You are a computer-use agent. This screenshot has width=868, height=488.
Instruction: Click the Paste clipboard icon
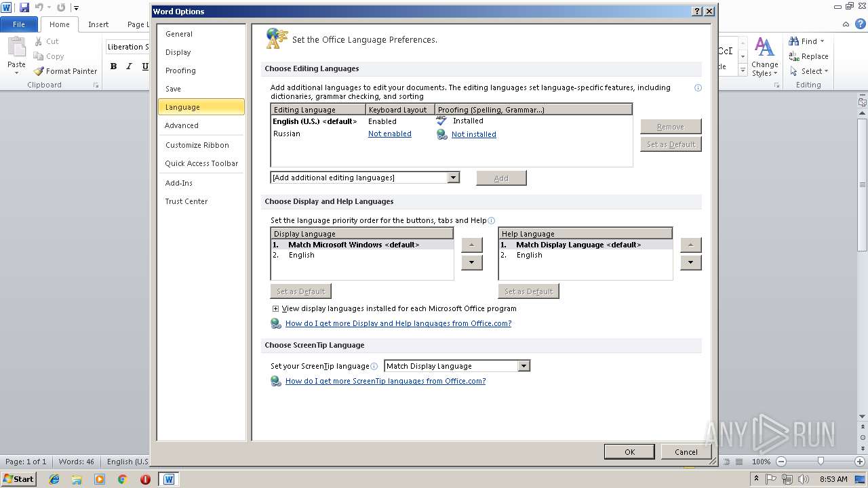[16, 47]
